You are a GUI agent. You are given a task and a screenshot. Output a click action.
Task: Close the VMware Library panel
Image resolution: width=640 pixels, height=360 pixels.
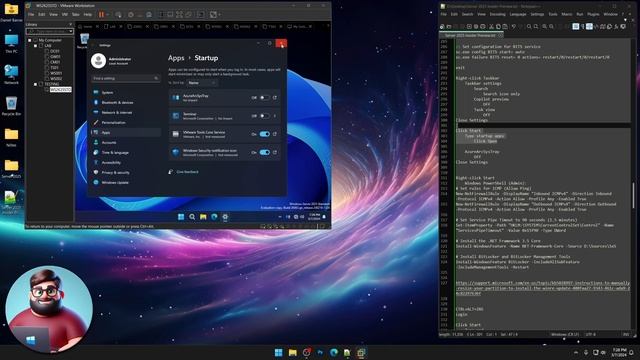pyautogui.click(x=70, y=24)
